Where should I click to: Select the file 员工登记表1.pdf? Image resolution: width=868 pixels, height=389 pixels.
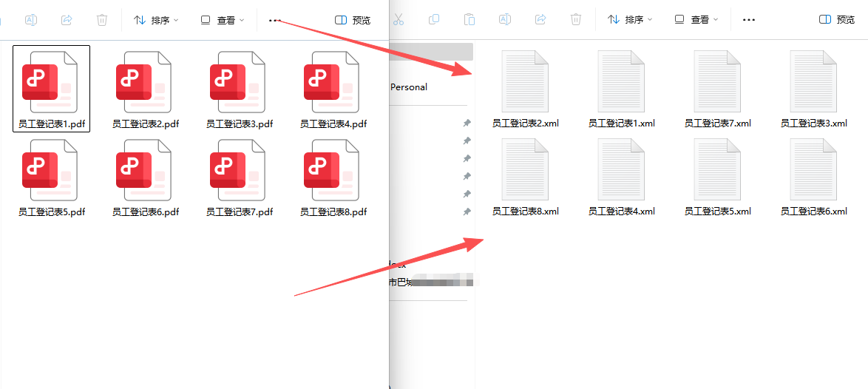pyautogui.click(x=52, y=89)
